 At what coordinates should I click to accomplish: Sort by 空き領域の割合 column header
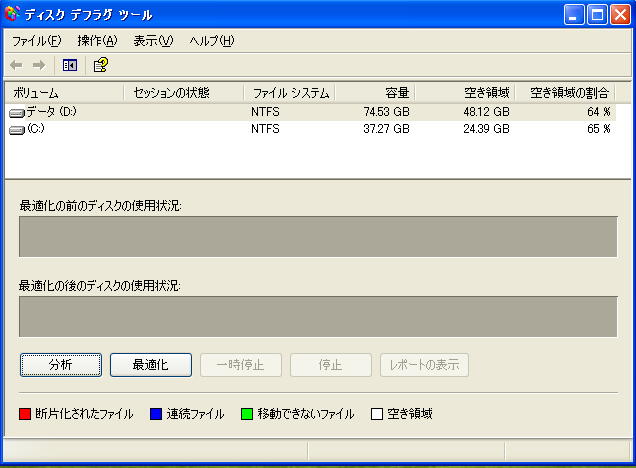565,93
